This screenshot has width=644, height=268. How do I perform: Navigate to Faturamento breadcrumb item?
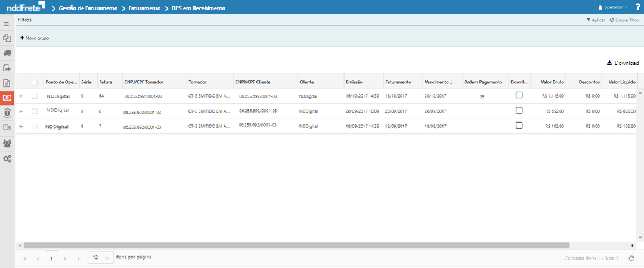pos(145,8)
